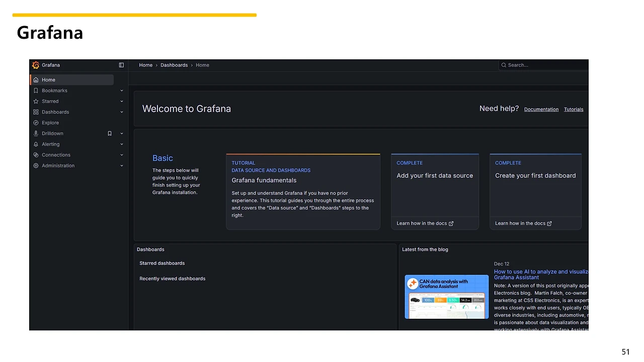This screenshot has width=644, height=362.
Task: Open the CAN data analysis blog thumbnail
Action: 447,297
